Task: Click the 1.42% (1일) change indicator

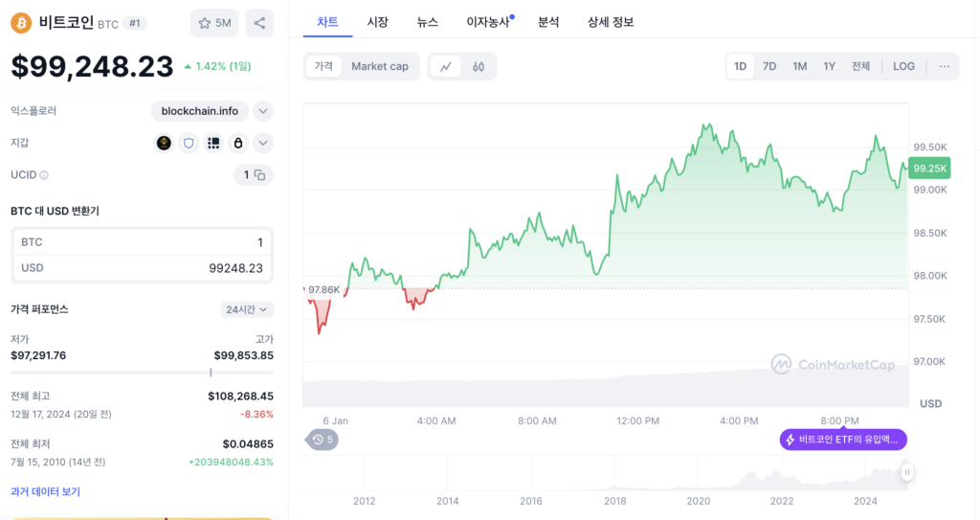Action: pyautogui.click(x=217, y=66)
